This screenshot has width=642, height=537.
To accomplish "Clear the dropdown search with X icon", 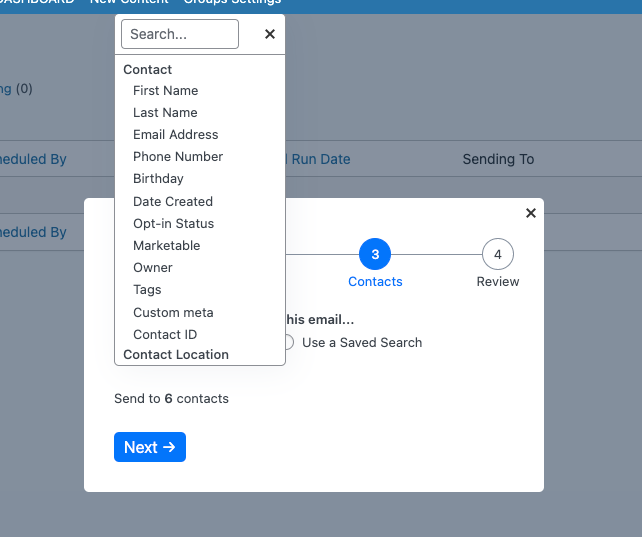I will 269,34.
